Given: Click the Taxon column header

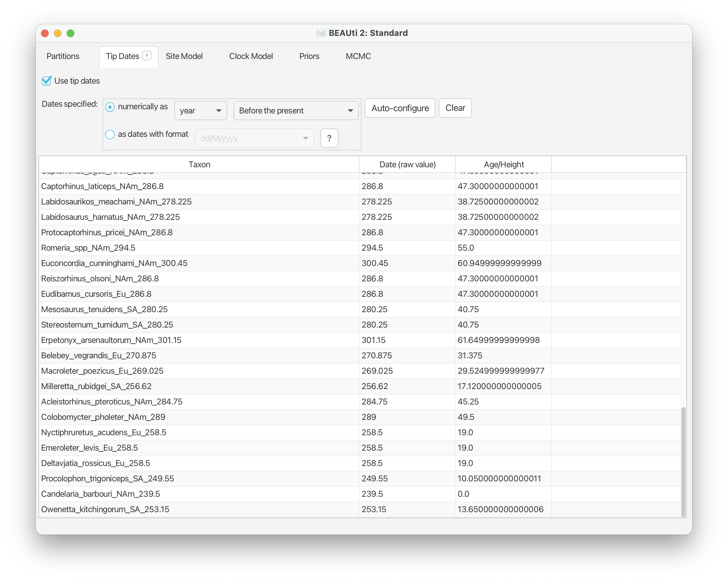Looking at the screenshot, I should (199, 164).
